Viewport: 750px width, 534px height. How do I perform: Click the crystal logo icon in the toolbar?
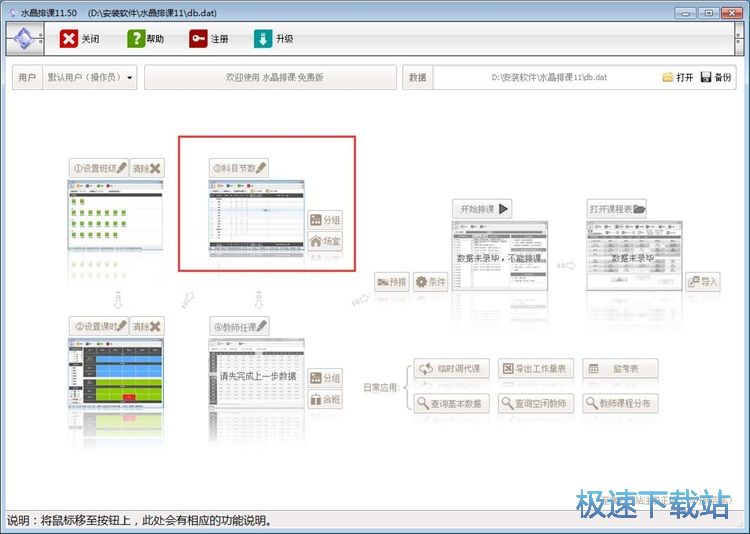pos(24,38)
